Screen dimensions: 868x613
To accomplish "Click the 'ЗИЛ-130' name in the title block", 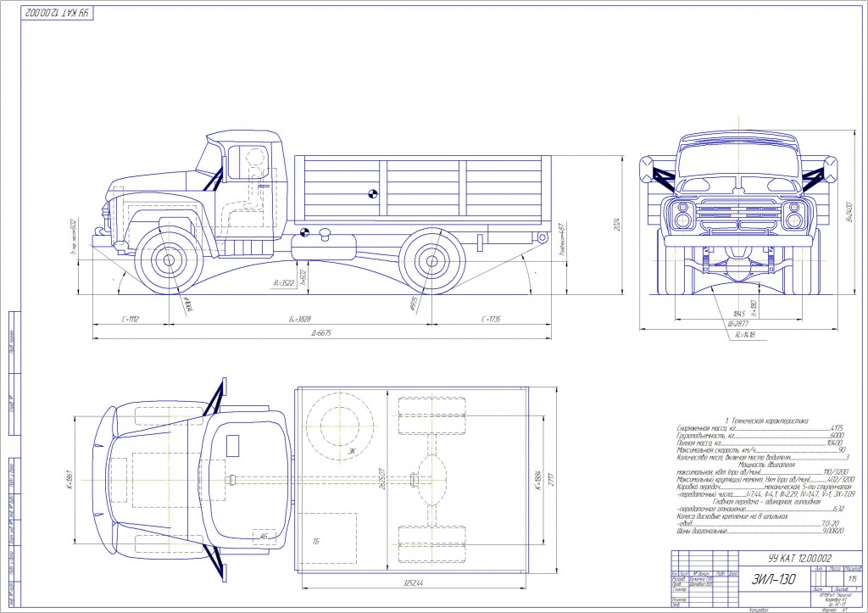I will (x=773, y=579).
